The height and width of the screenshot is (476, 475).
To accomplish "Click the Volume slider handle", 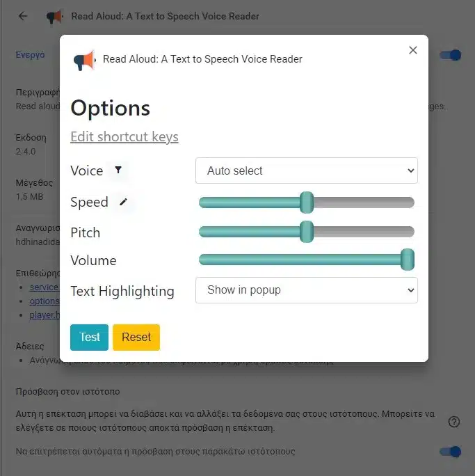I will point(407,260).
